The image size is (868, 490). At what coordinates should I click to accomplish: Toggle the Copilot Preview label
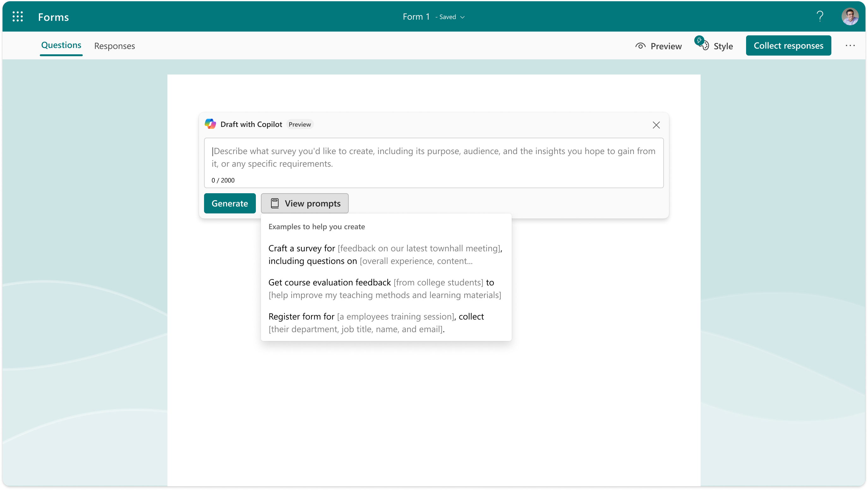tap(299, 124)
